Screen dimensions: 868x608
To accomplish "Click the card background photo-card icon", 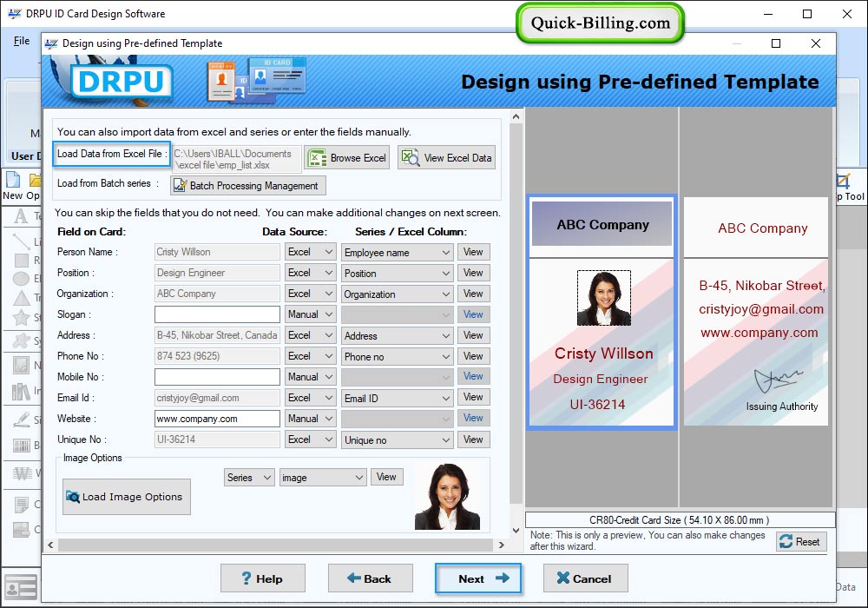I will [21, 530].
